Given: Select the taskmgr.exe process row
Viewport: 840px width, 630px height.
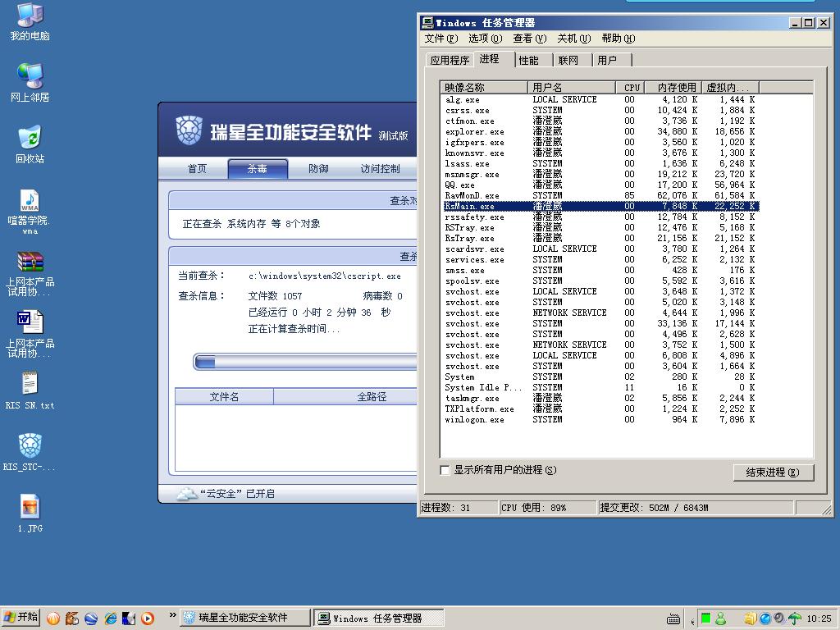Looking at the screenshot, I should (601, 398).
